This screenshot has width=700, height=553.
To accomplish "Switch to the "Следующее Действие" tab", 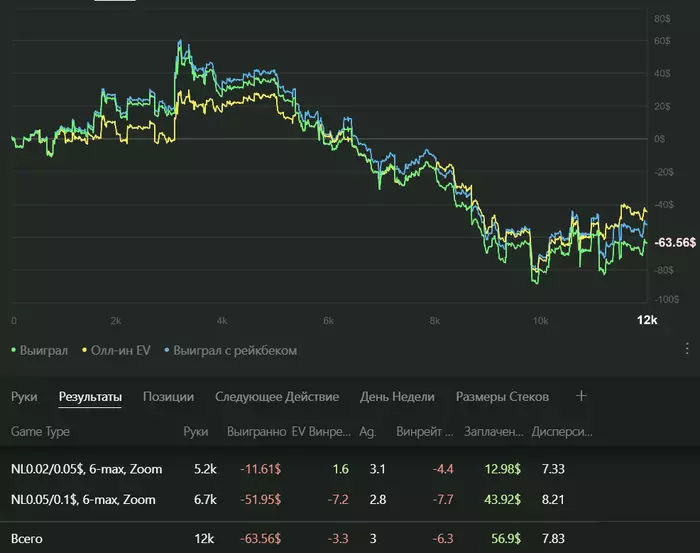I will click(277, 397).
